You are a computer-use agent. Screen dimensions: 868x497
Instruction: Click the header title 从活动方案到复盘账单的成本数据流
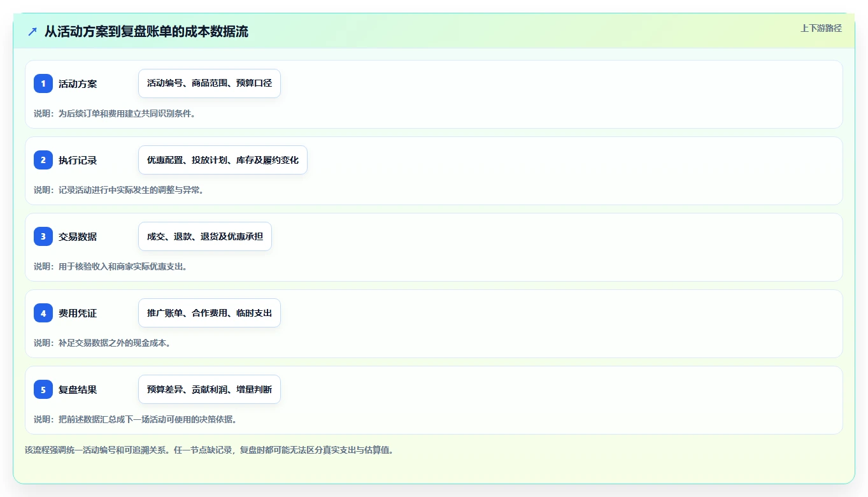pos(146,31)
